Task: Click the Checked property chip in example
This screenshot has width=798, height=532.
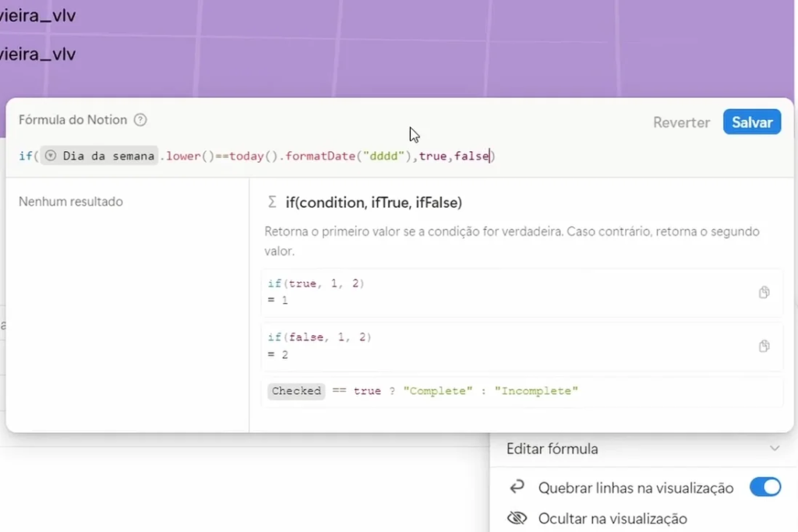Action: tap(296, 390)
